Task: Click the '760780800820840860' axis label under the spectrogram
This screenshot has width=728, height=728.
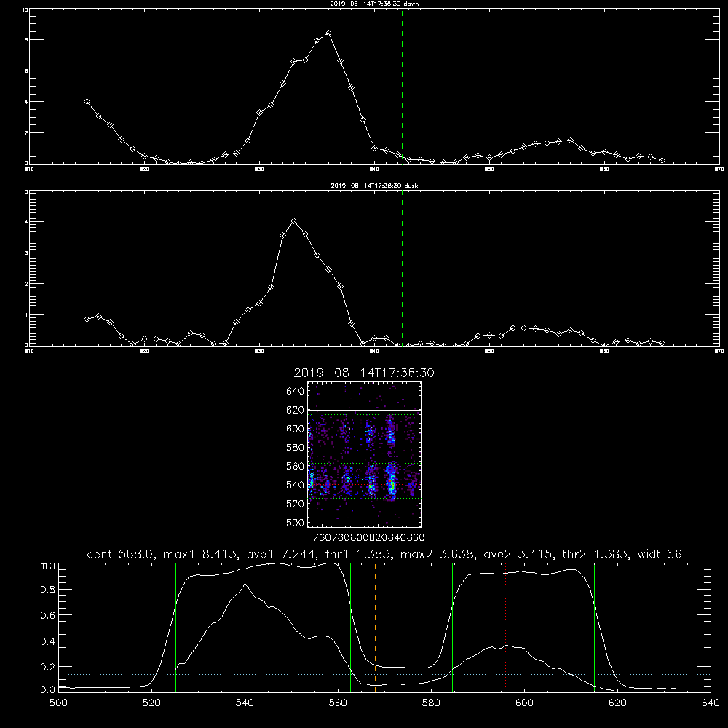Action: [368, 538]
